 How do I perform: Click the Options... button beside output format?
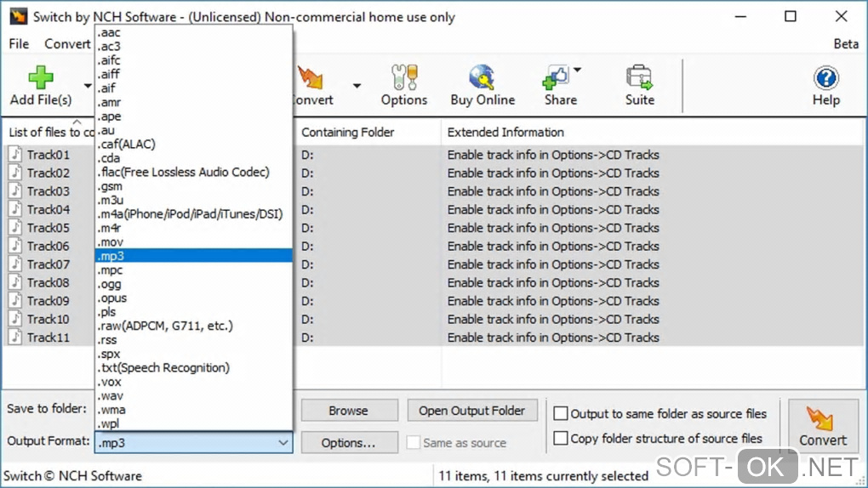click(349, 443)
